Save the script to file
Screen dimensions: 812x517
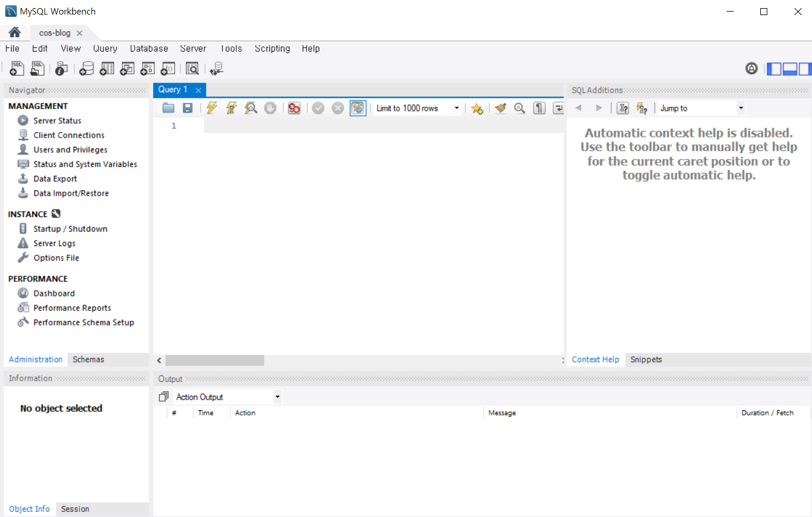coord(187,108)
